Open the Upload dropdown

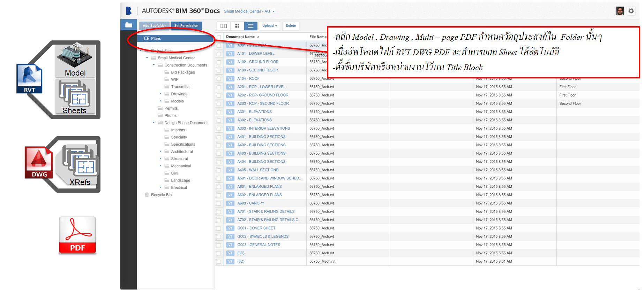[270, 26]
